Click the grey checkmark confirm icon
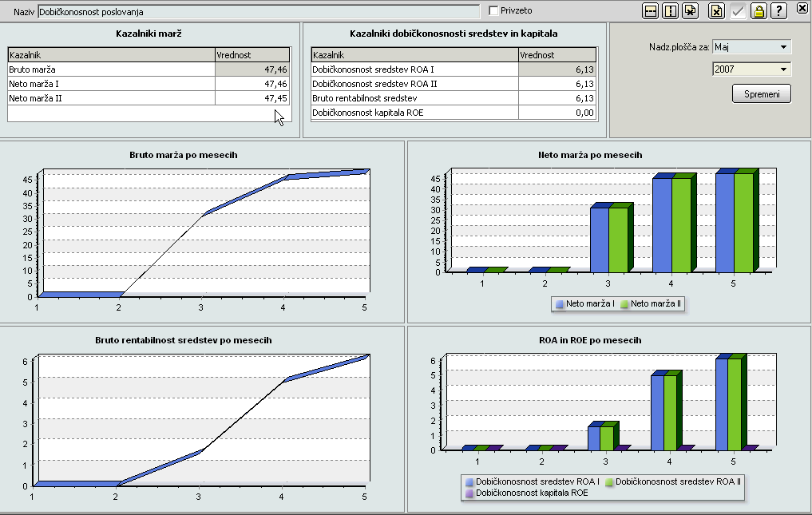The height and width of the screenshot is (515, 812). click(x=738, y=10)
